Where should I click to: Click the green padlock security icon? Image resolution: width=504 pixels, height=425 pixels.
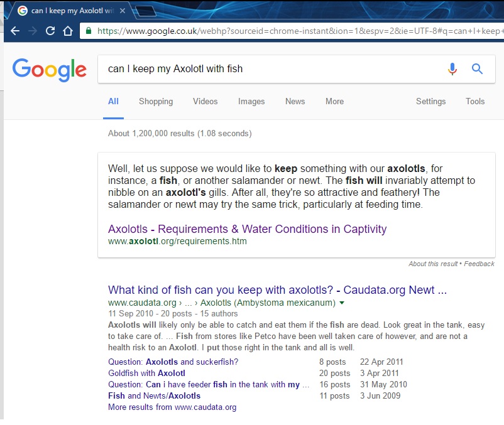pos(89,31)
